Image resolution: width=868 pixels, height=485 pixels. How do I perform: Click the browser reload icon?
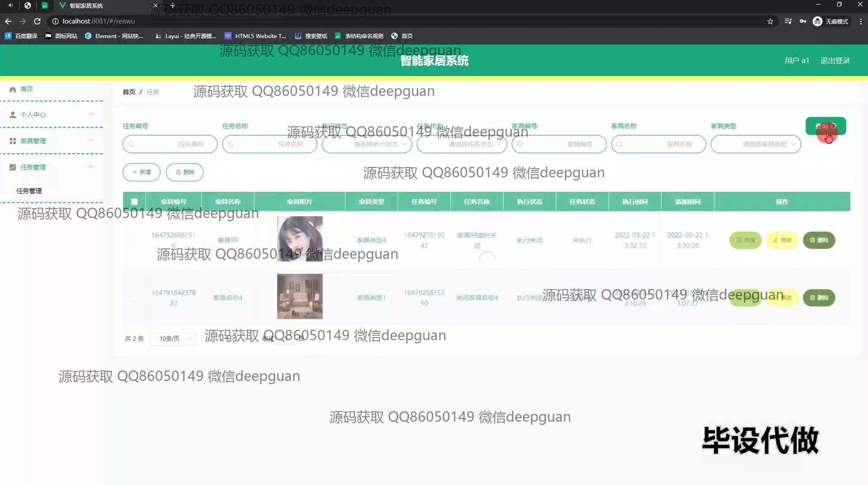(38, 21)
